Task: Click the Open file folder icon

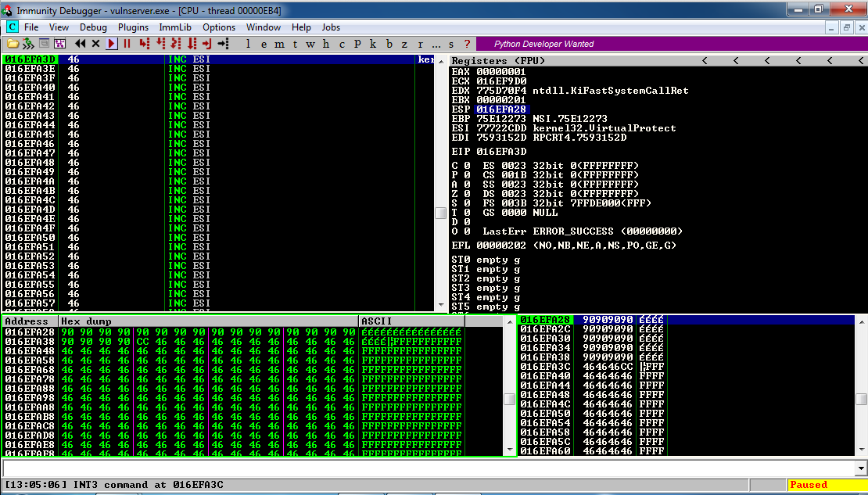Action: coord(13,44)
